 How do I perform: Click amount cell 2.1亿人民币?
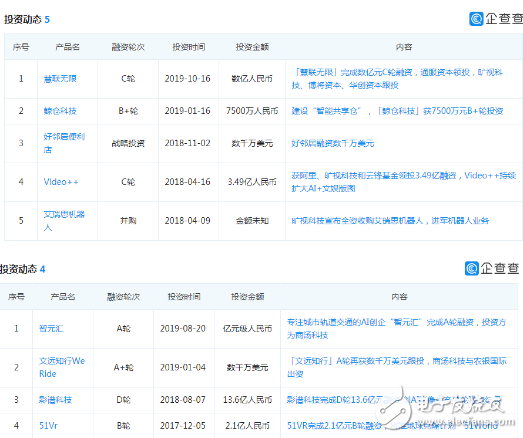coord(247,426)
